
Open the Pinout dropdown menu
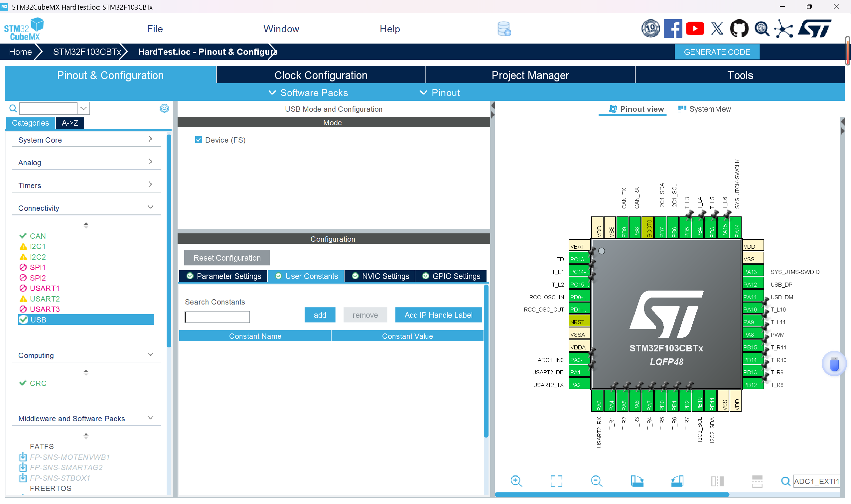440,93
